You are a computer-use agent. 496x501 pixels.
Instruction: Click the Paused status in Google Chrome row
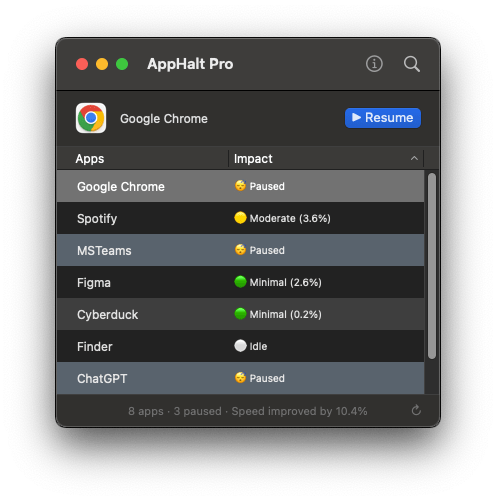click(x=267, y=186)
